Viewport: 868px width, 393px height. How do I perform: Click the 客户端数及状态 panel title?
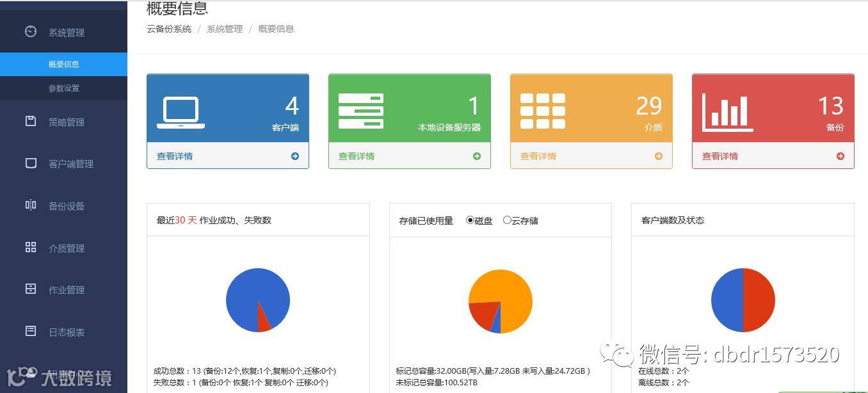[x=673, y=220]
